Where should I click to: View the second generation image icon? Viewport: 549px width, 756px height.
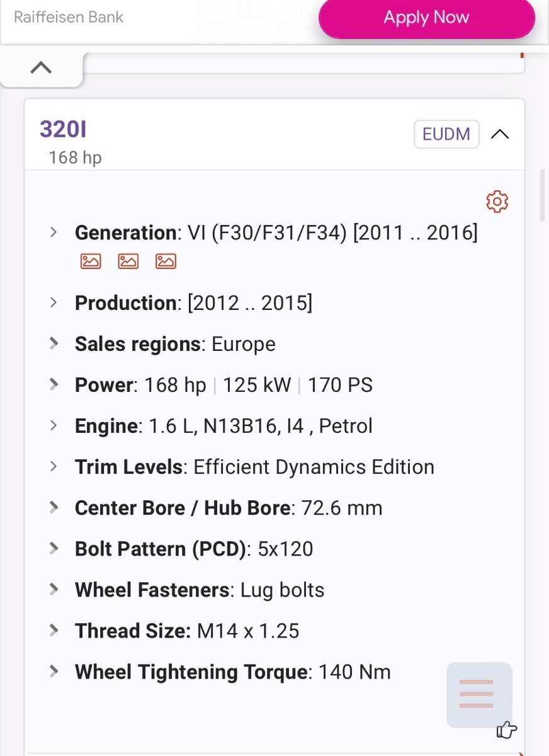[128, 261]
